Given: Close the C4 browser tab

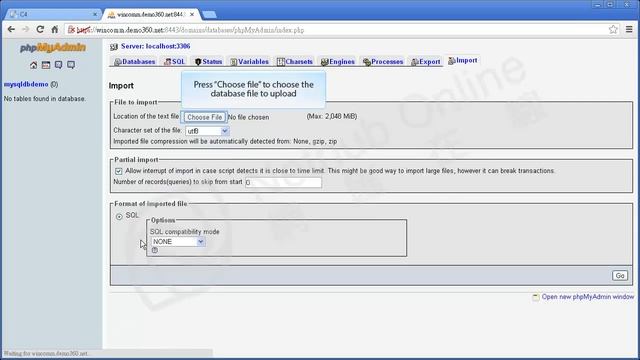Looking at the screenshot, I should coord(95,14).
